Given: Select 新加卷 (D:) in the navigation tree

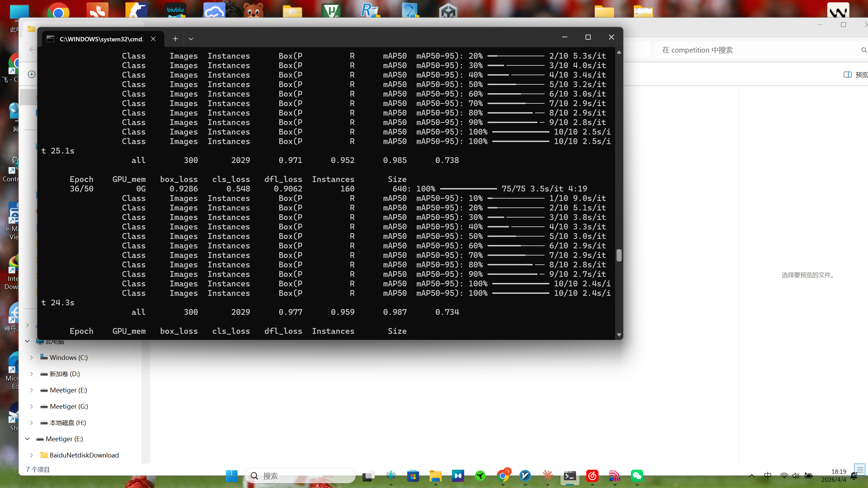Looking at the screenshot, I should 64,374.
